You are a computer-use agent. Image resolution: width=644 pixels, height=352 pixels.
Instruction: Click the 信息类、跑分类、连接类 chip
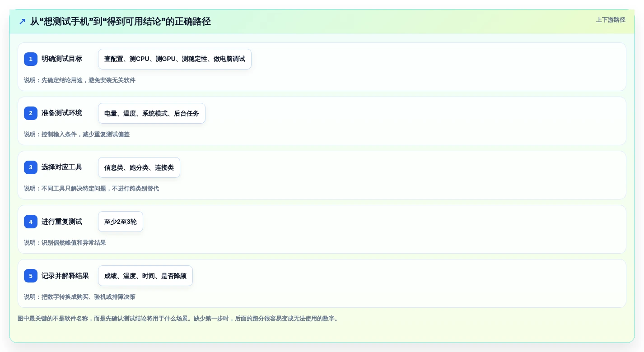(x=139, y=167)
